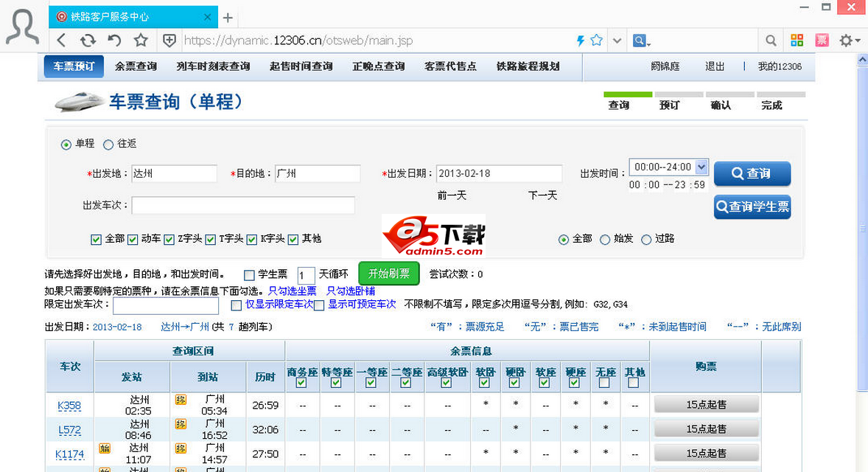Click the magnifier search icon in toolbar
This screenshot has height=472, width=868.
point(771,41)
